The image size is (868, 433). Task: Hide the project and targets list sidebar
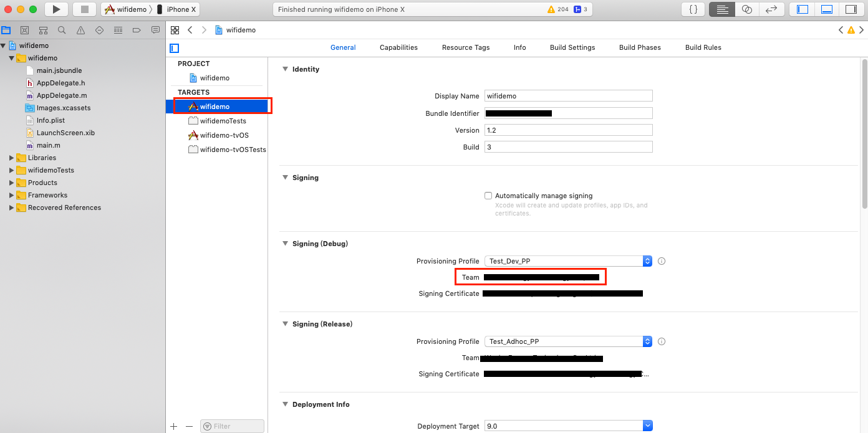175,48
